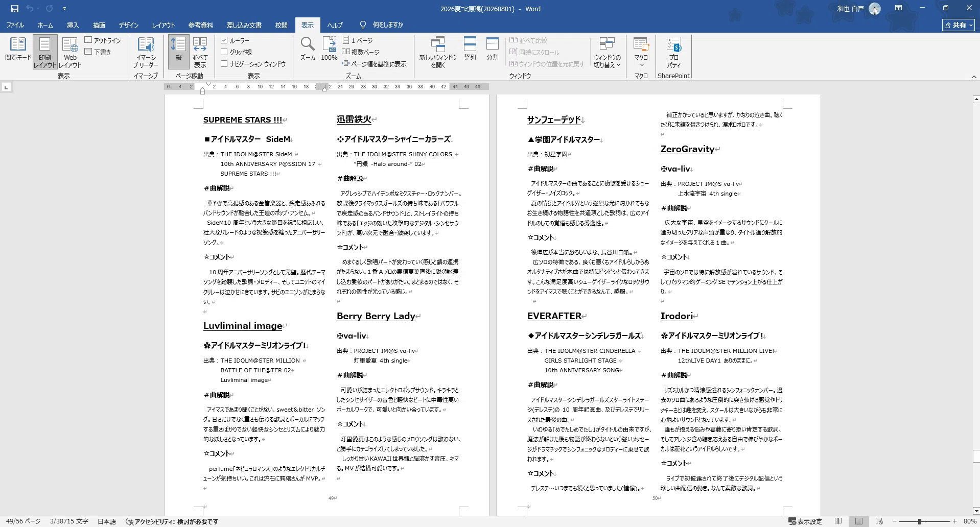The width and height of the screenshot is (980, 527).
Task: Toggle the 印刷レイアウト view button
Action: tap(45, 52)
